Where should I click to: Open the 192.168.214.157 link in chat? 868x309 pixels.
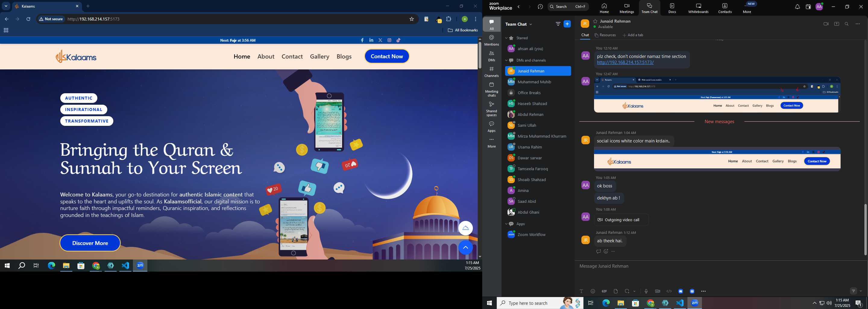pyautogui.click(x=625, y=63)
